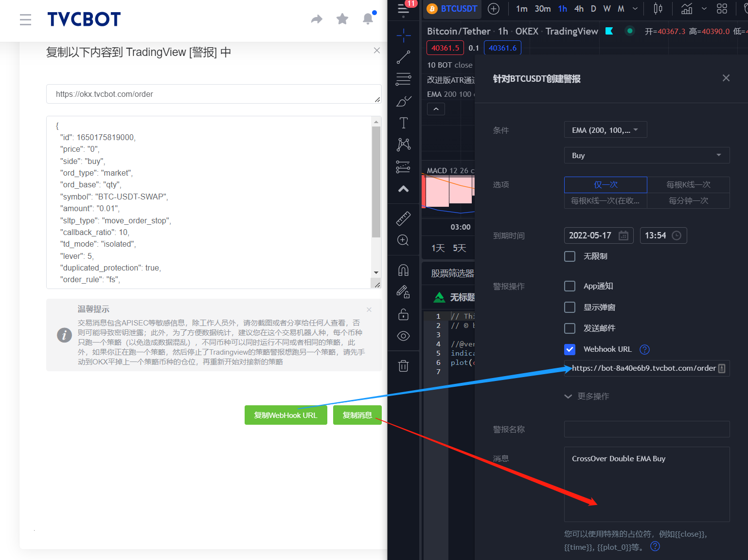748x560 pixels.
Task: Select the crosshair cursor tool
Action: (x=403, y=35)
